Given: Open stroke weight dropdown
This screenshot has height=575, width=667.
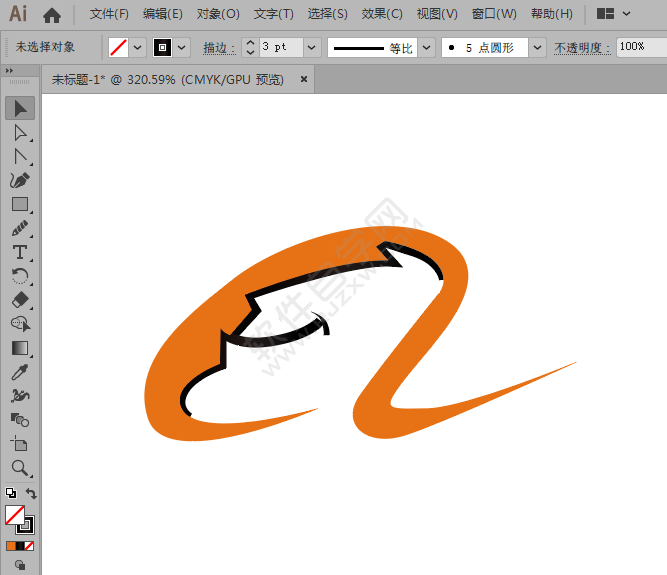Looking at the screenshot, I should 311,47.
